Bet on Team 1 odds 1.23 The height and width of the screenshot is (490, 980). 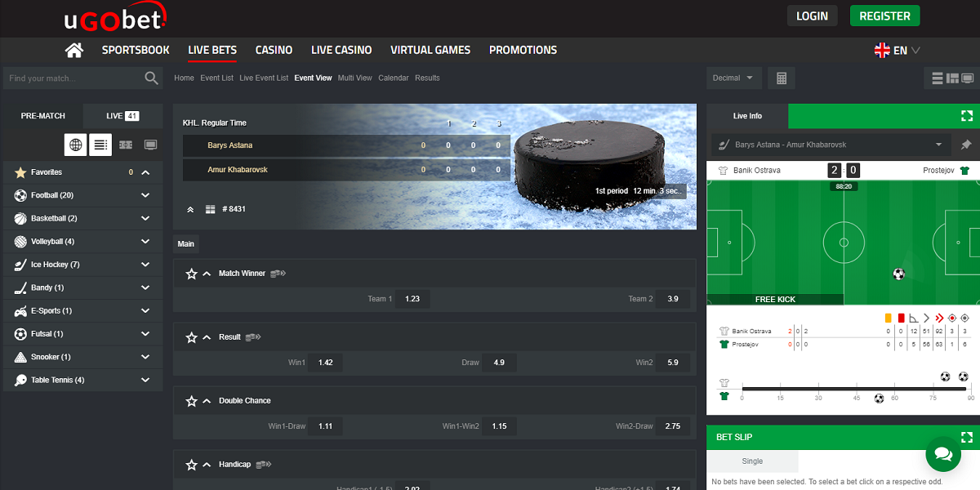pos(412,299)
